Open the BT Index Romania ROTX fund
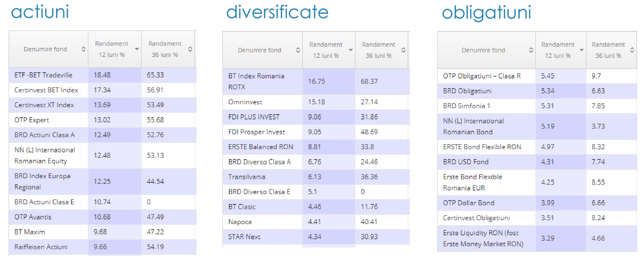 [x=256, y=81]
